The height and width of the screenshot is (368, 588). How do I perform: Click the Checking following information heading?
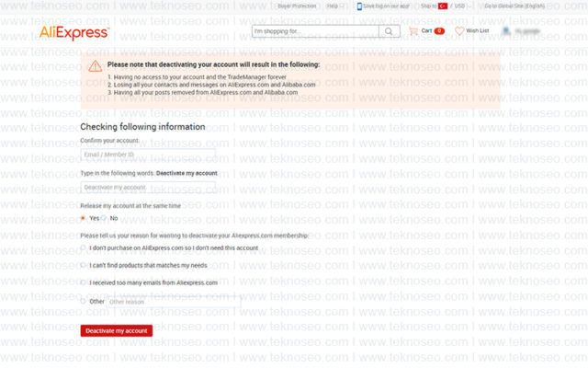coord(142,127)
